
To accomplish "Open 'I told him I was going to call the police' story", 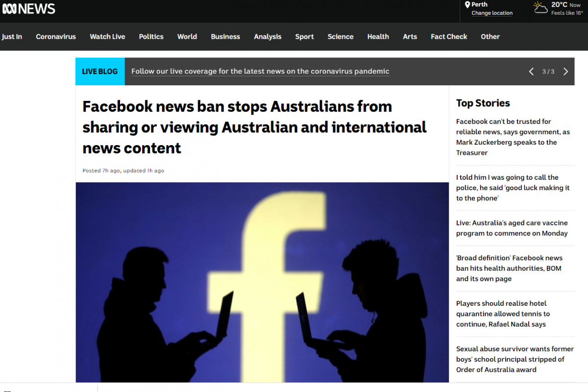I will [x=513, y=188].
